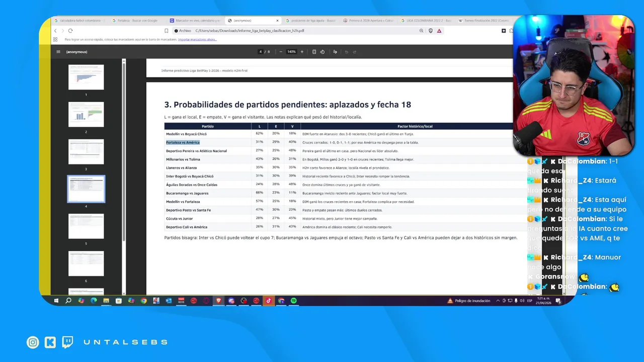Open the Instagram icon in overlay

[x=33, y=342]
